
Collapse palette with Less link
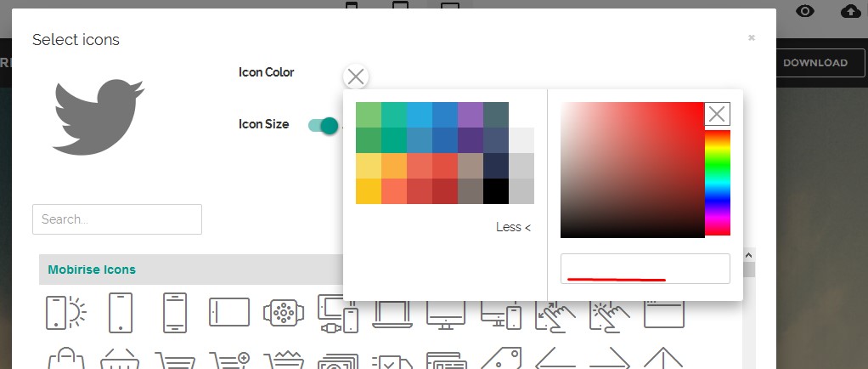513,227
